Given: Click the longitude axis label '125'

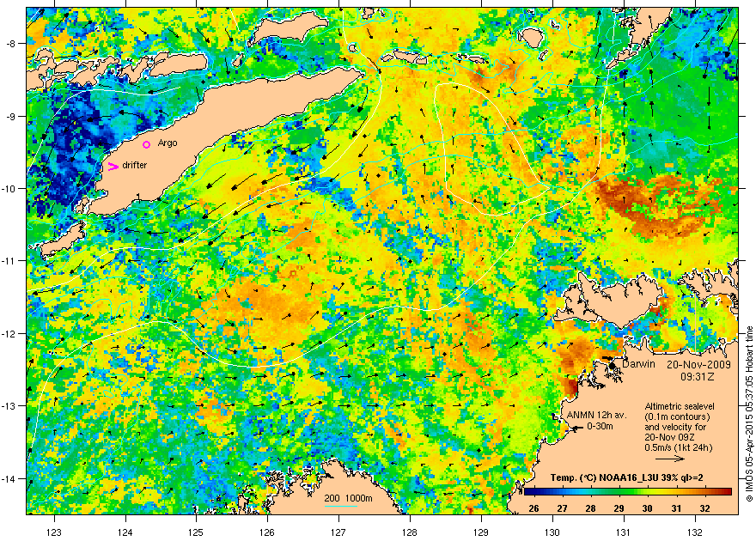Looking at the screenshot, I should (x=196, y=532).
